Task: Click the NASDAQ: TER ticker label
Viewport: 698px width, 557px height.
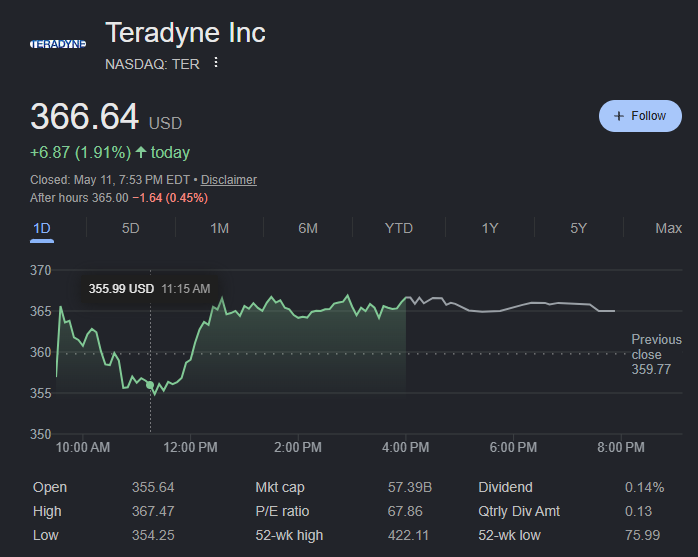Action: (152, 64)
